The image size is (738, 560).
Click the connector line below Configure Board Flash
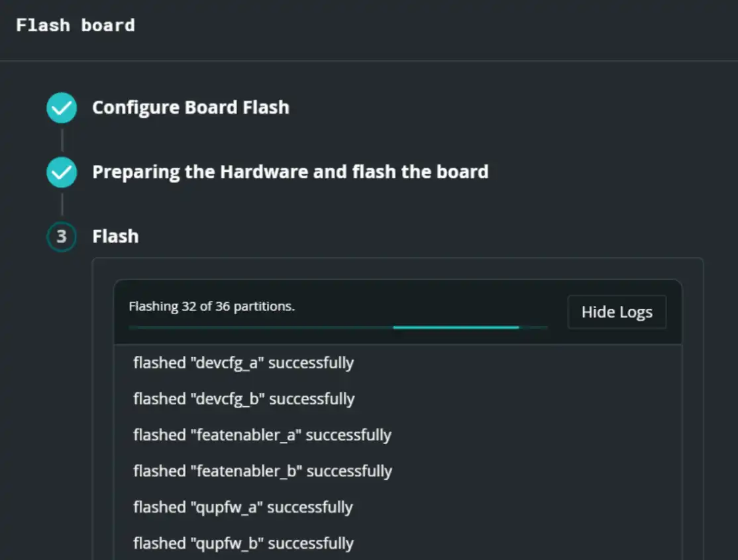62,140
